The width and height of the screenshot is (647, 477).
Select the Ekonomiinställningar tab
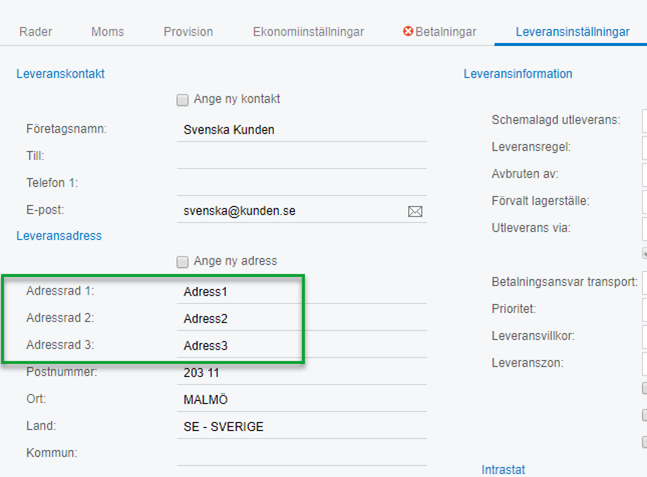click(308, 32)
